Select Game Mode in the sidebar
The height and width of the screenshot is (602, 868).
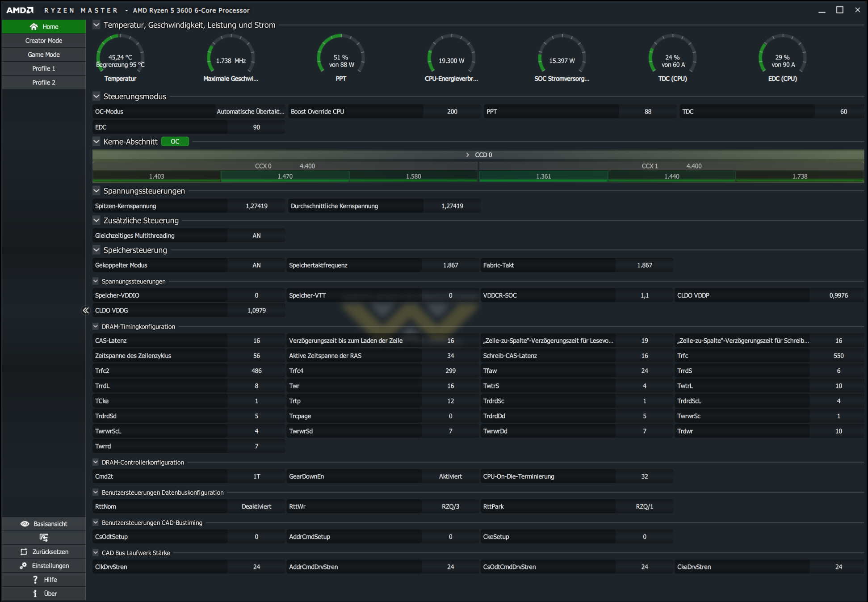(x=44, y=55)
